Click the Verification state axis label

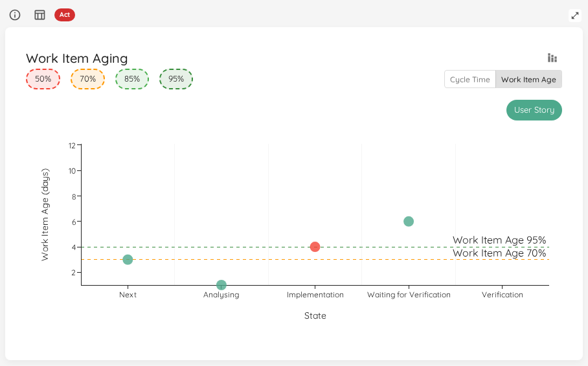point(503,295)
